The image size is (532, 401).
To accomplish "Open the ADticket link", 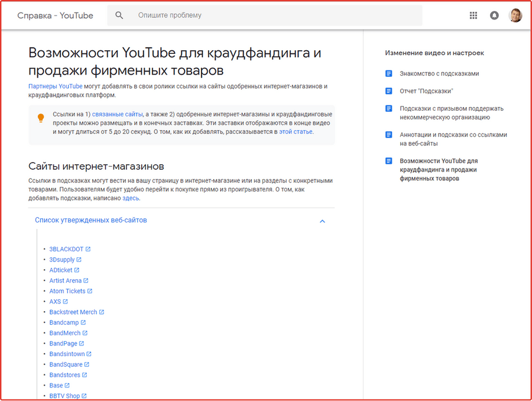I will click(61, 270).
